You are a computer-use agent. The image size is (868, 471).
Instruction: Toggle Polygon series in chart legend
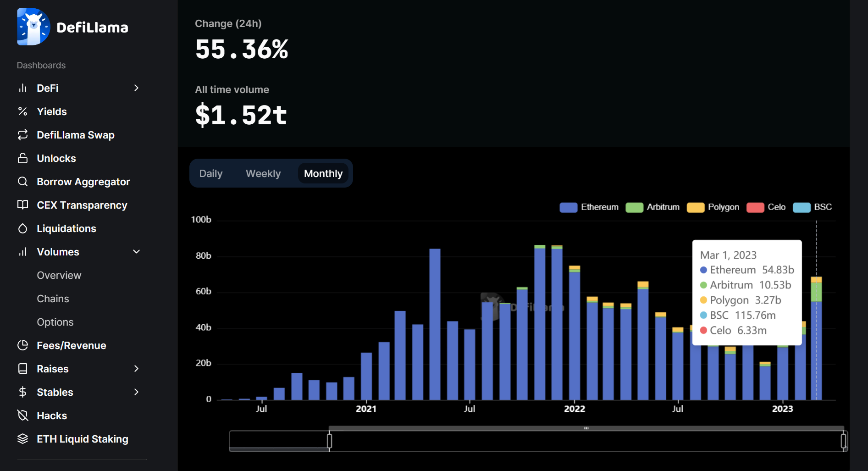coord(713,207)
